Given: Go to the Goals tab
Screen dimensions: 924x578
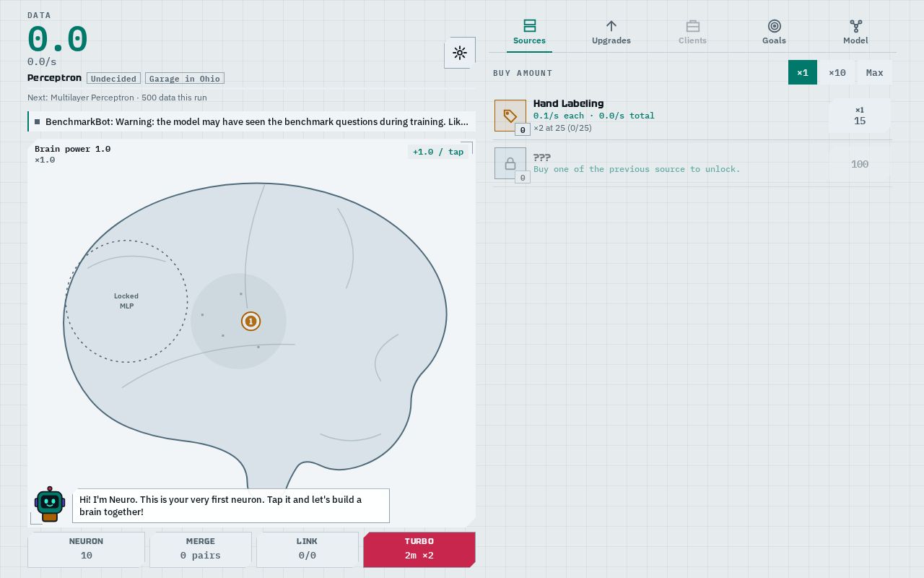Looking at the screenshot, I should tap(774, 33).
